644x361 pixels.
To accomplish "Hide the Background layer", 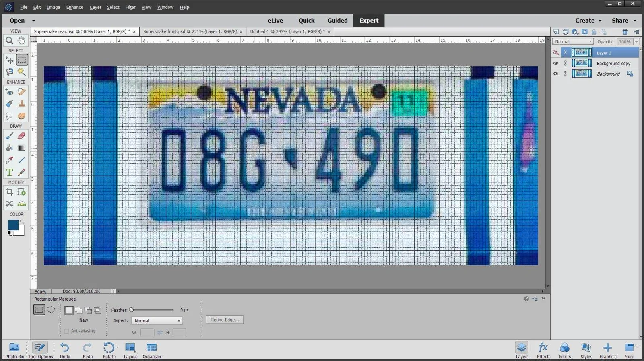I will pyautogui.click(x=556, y=74).
